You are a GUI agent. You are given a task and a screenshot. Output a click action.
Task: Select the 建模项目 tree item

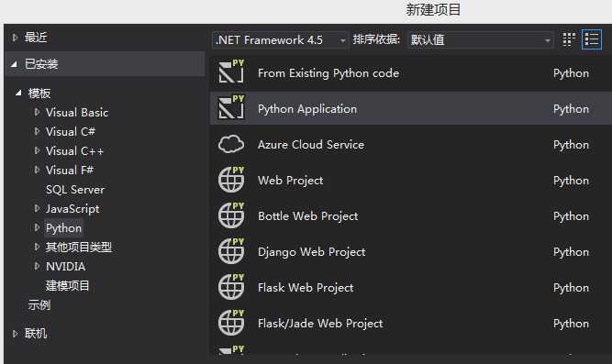67,285
